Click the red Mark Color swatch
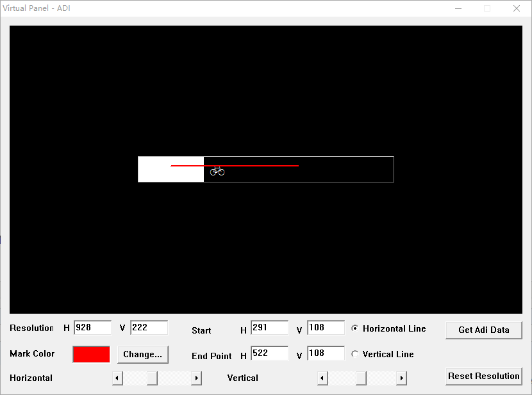The width and height of the screenshot is (532, 395). (91, 355)
